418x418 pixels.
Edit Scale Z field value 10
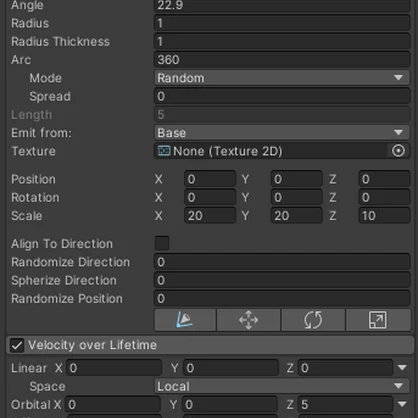click(x=384, y=216)
